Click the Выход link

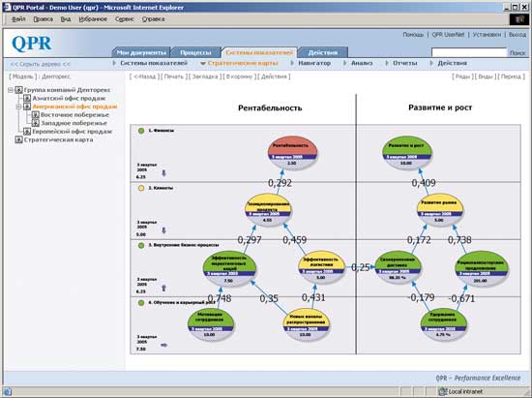(517, 35)
